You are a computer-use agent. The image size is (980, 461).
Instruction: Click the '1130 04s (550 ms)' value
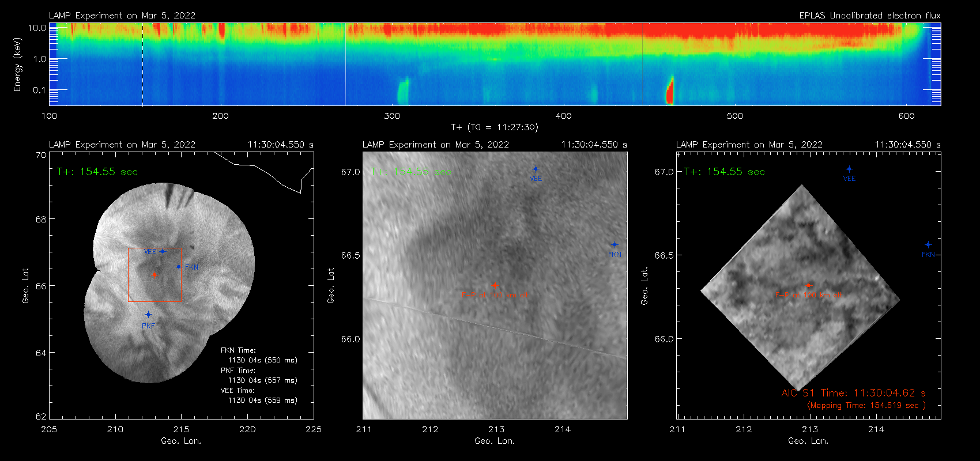coord(263,360)
